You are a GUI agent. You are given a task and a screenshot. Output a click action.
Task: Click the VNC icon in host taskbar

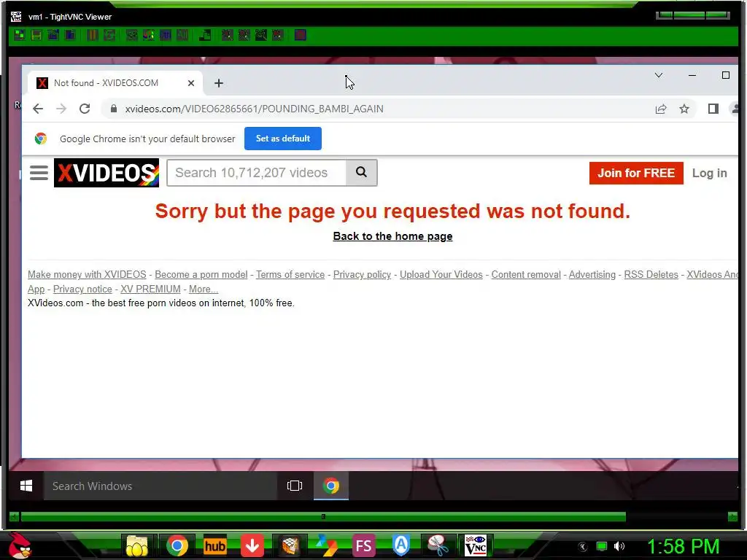(x=476, y=545)
